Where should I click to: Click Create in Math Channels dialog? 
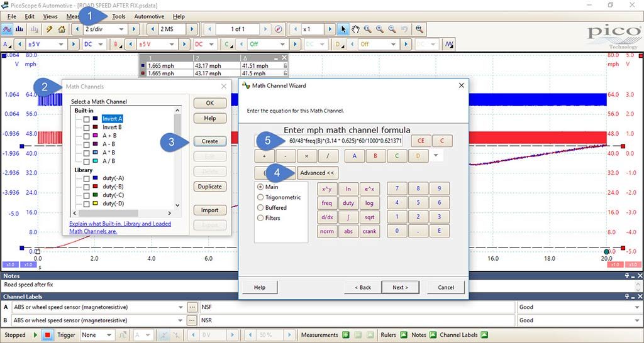209,141
